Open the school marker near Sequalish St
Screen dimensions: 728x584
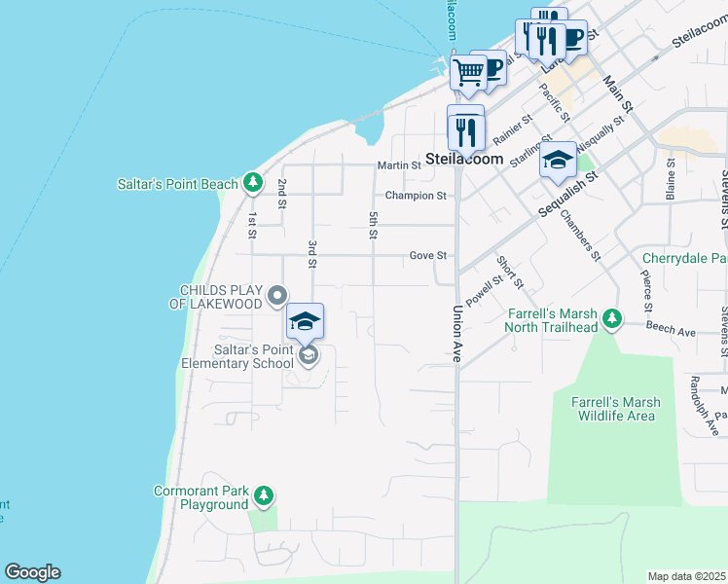558,159
